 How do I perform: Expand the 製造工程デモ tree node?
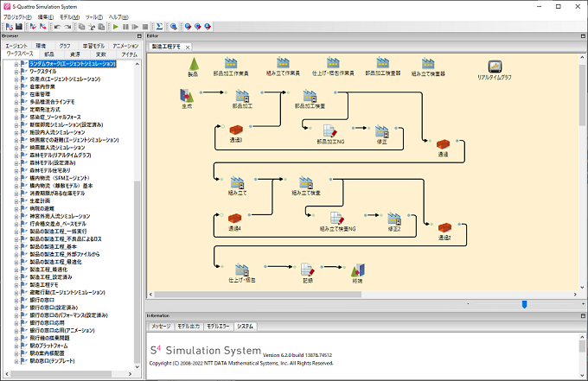click(16, 283)
